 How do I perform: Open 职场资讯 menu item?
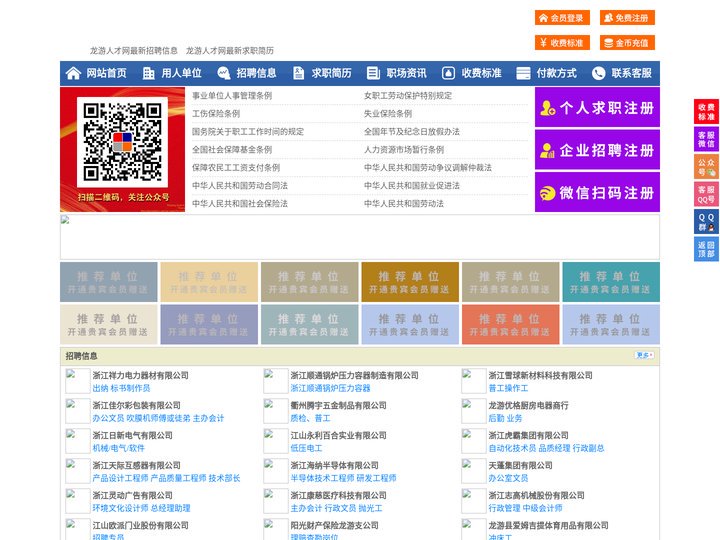[x=406, y=73]
